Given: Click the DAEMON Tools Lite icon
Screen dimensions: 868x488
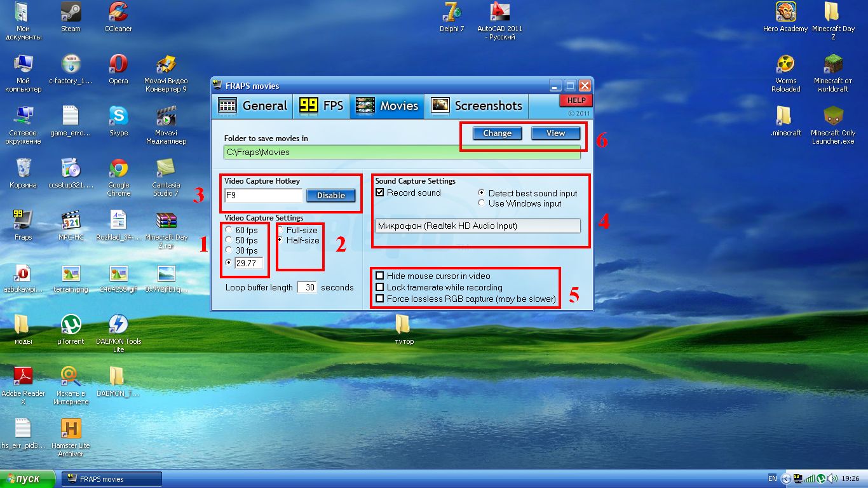Looking at the screenshot, I should 118,325.
